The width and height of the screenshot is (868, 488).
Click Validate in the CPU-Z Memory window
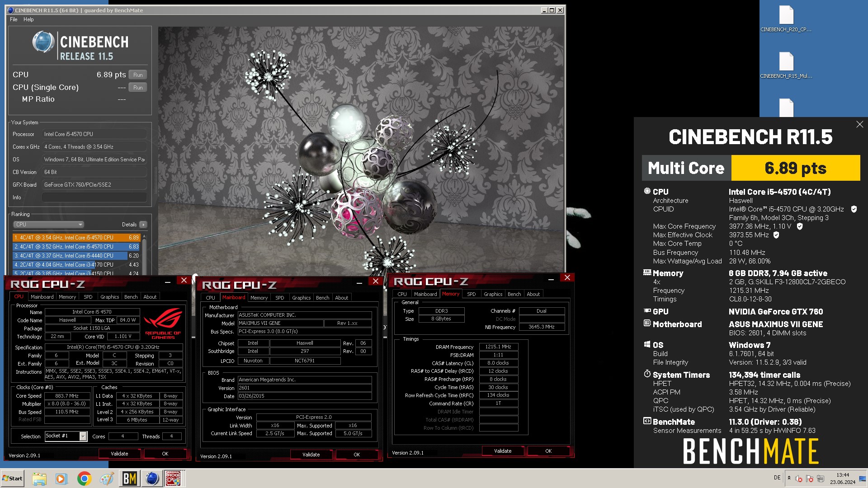(503, 451)
